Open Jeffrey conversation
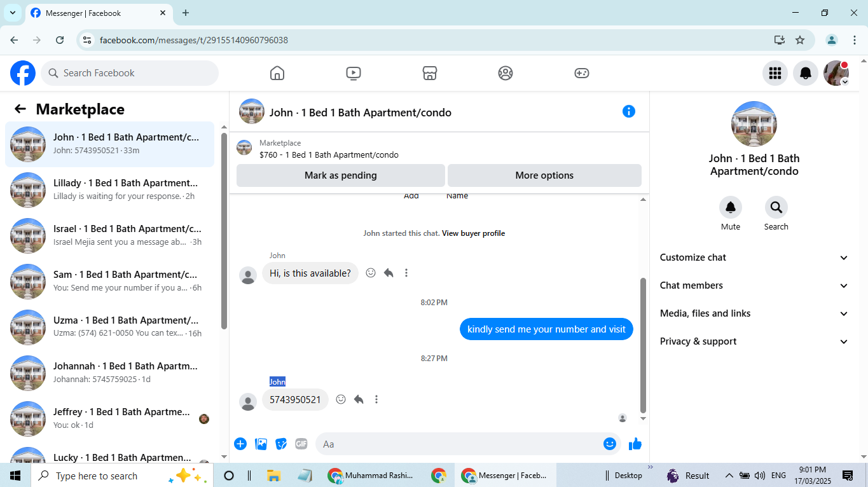Viewport: 868px width, 487px height. (110, 419)
